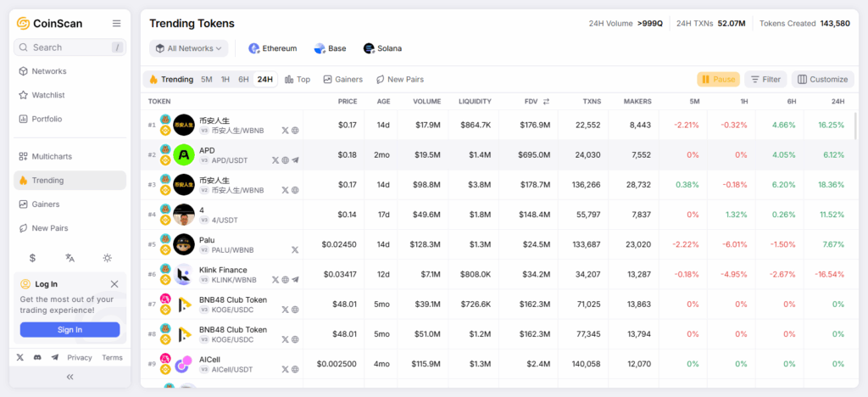Viewport: 868px width, 397px height.
Task: Open Multicharts in the sidebar
Action: (70, 157)
